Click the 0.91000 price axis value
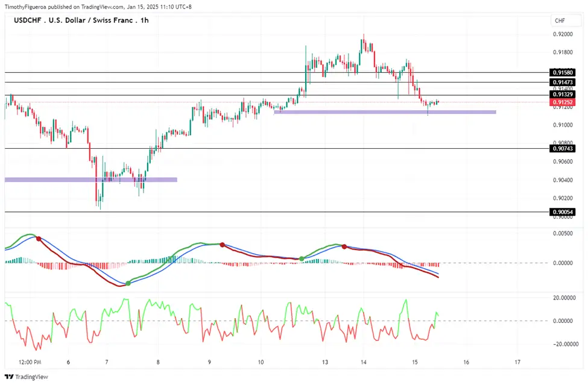Image resolution: width=588 pixels, height=385 pixels. pos(563,125)
